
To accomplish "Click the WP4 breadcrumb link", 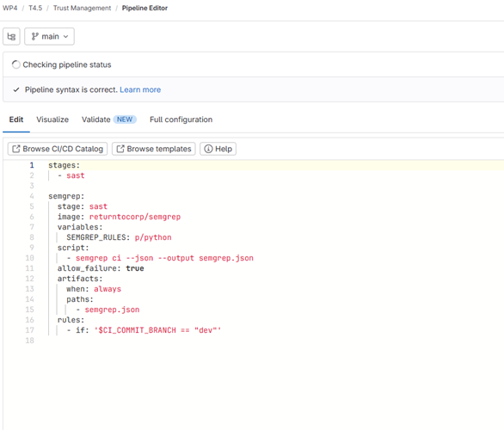I will point(10,8).
